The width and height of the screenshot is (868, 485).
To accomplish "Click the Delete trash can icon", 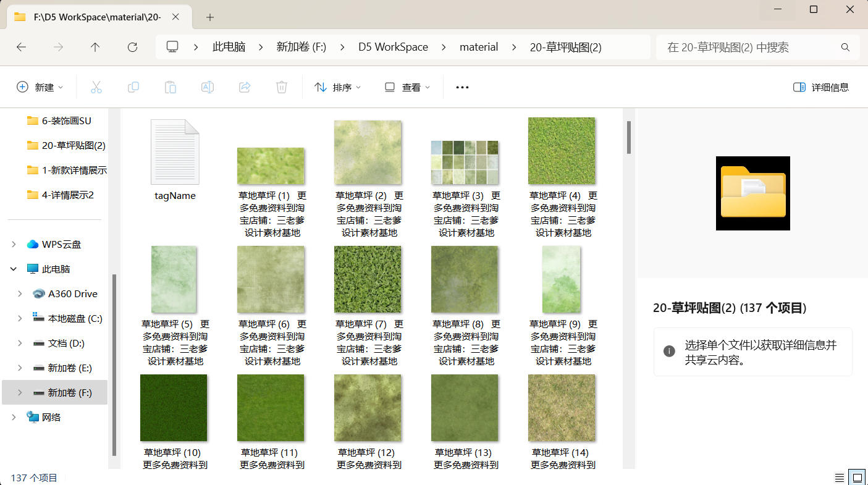I will tap(282, 87).
